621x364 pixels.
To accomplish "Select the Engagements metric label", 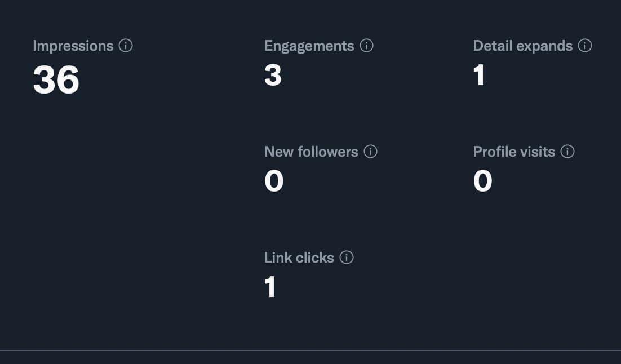I will pyautogui.click(x=309, y=46).
